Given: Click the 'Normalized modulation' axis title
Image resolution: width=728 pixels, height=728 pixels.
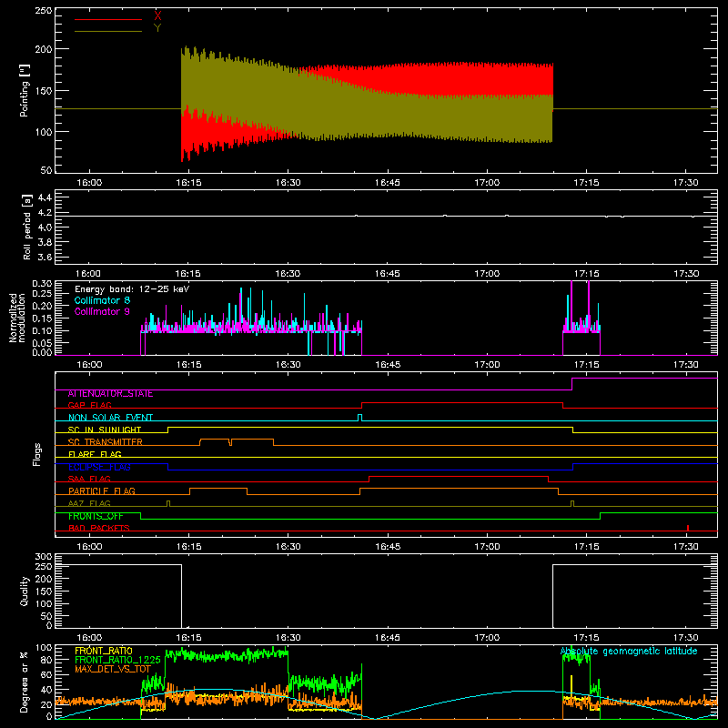Looking at the screenshot, I should [x=17, y=318].
